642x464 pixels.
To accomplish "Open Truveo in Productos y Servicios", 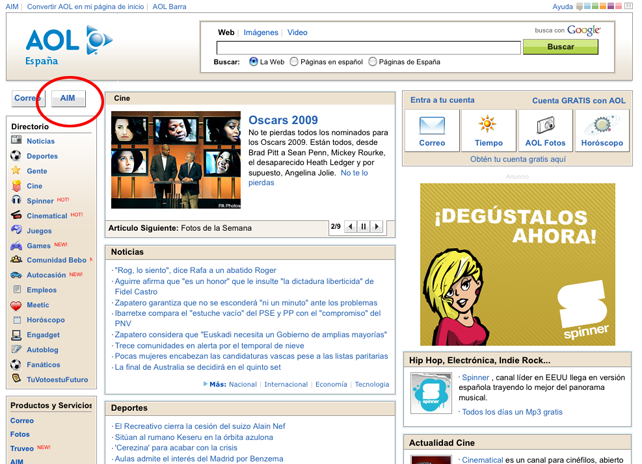I will click(x=22, y=448).
